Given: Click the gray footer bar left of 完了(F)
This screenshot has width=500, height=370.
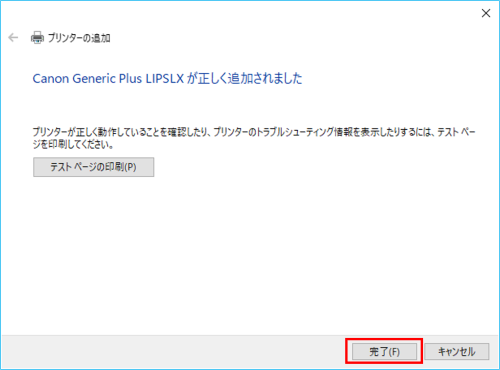Looking at the screenshot, I should point(173,352).
